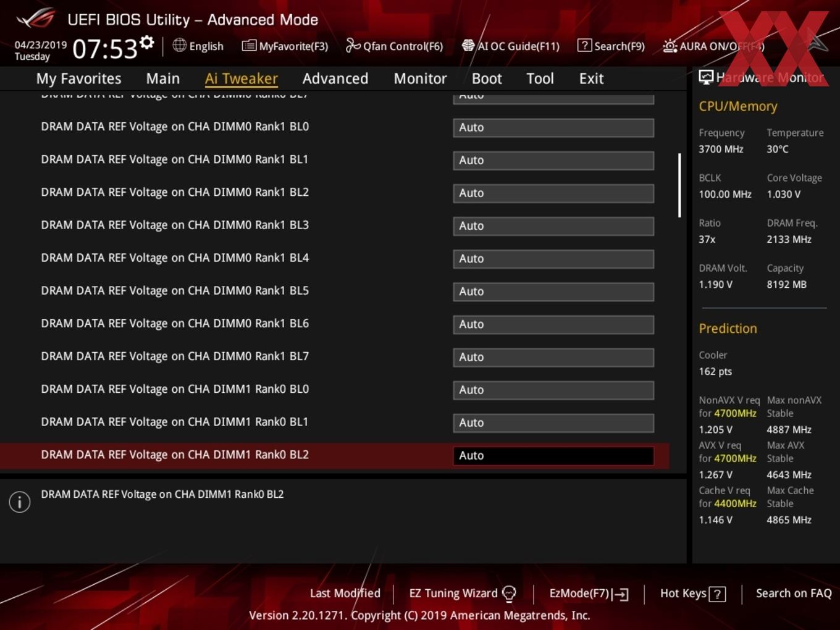Open AI OC Guide(F11)

point(510,46)
